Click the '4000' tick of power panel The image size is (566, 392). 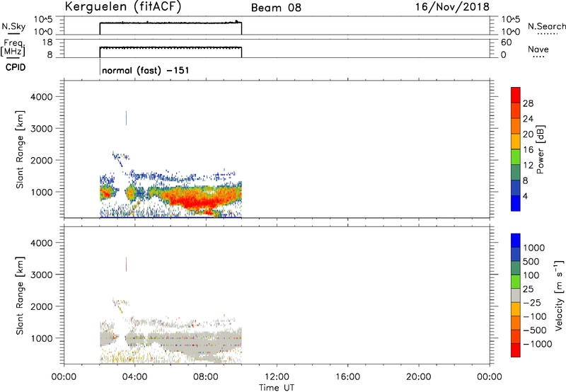coord(42,97)
